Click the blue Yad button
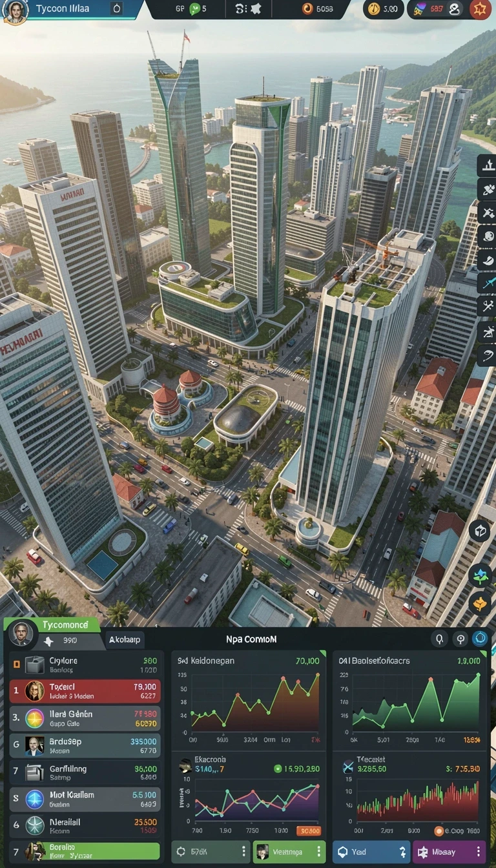 (371, 852)
